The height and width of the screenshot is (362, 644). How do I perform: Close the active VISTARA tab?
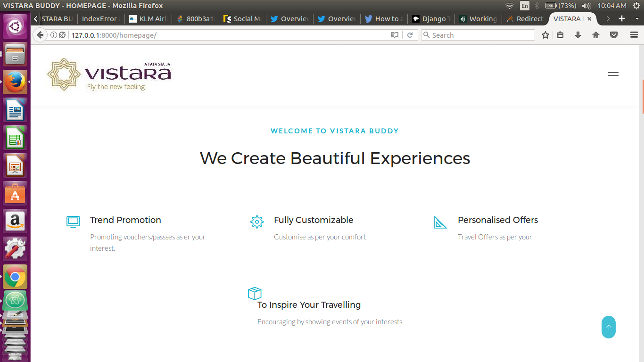(589, 19)
